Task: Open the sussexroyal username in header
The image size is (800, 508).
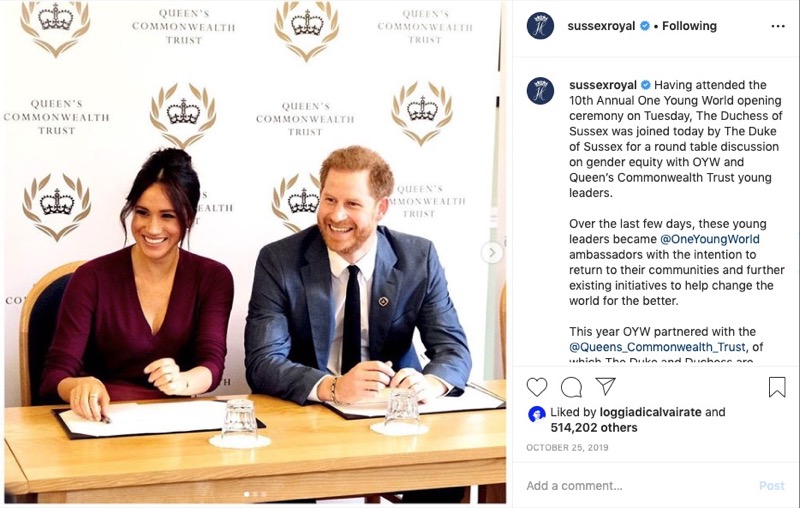Action: click(x=601, y=26)
